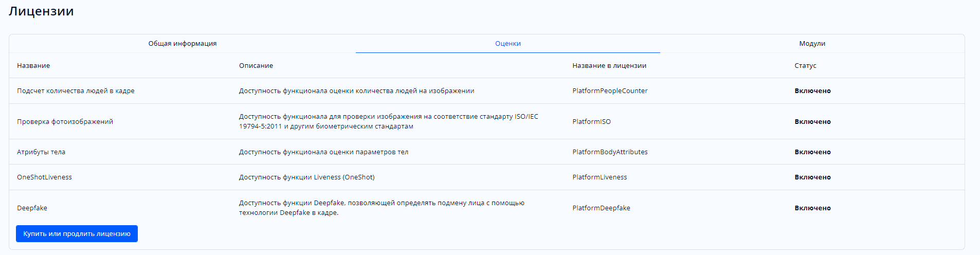
Task: Click the Название в лицензии column header
Action: pos(609,66)
